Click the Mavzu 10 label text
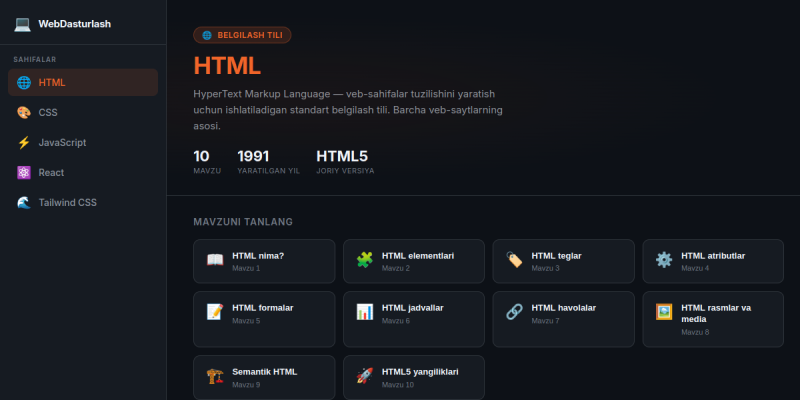The image size is (800, 400). coord(398,385)
